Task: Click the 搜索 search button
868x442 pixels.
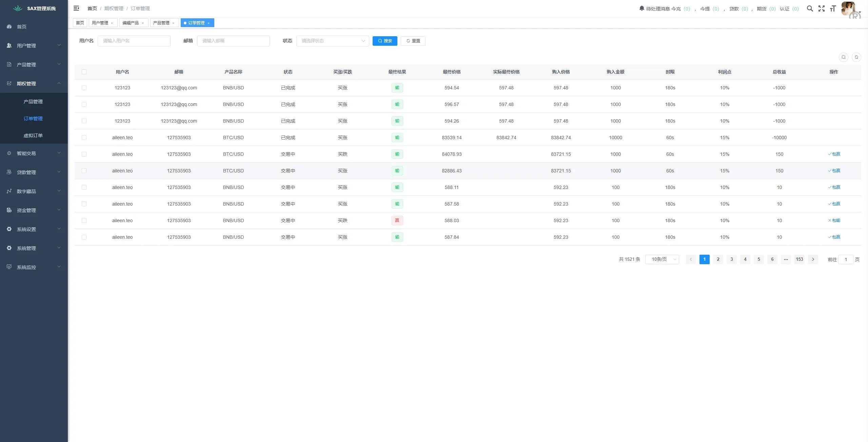Action: [384, 41]
